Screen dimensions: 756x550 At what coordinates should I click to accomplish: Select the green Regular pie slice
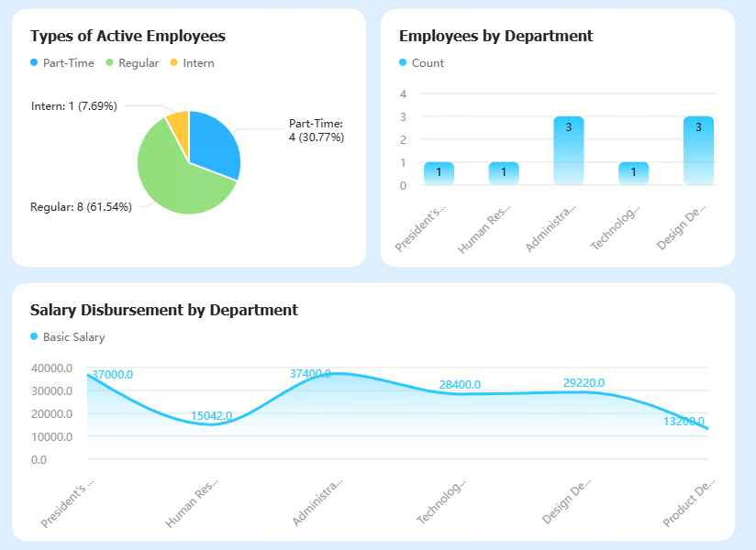click(176, 178)
